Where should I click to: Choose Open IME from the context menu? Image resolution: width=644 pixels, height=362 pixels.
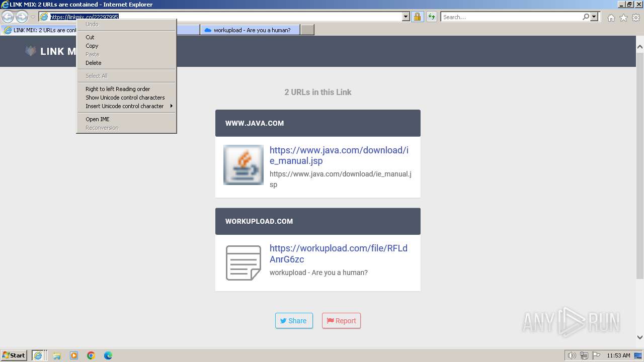click(x=126, y=119)
